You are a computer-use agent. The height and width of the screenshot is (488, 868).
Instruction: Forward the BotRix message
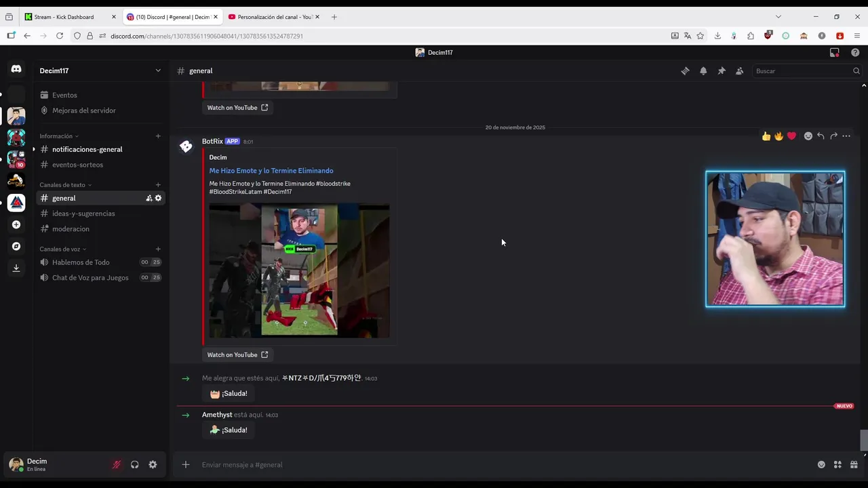pos(833,136)
